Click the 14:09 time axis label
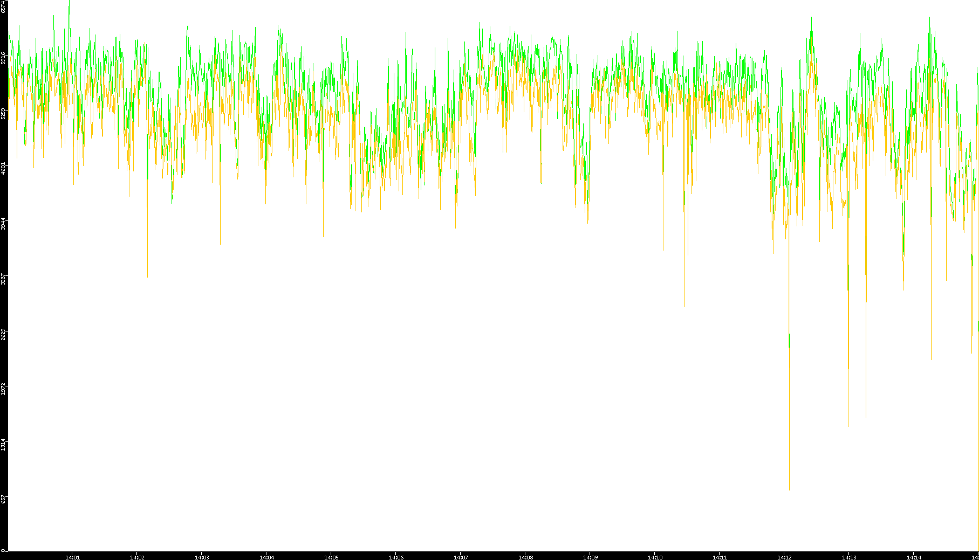Screen dimensions: 979x560 click(590, 557)
